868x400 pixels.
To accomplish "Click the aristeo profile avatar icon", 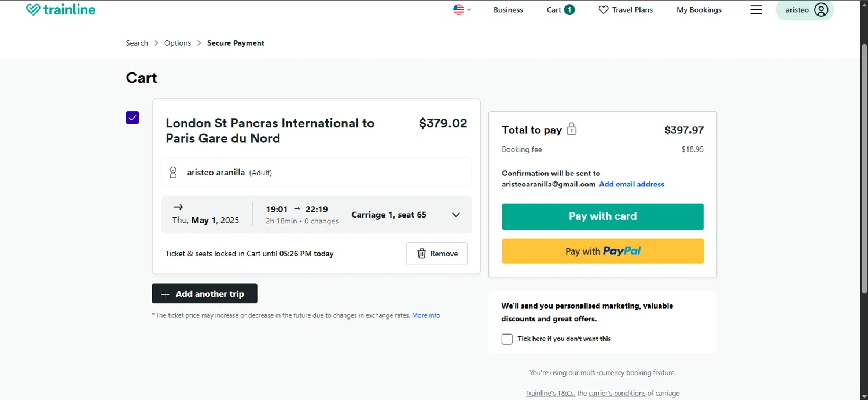I will [x=821, y=10].
